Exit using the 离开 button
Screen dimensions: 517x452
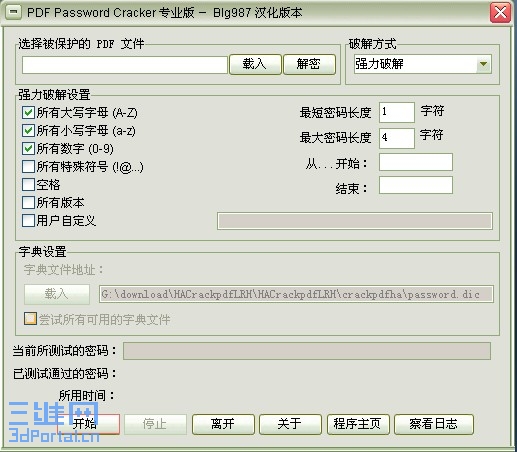point(223,424)
